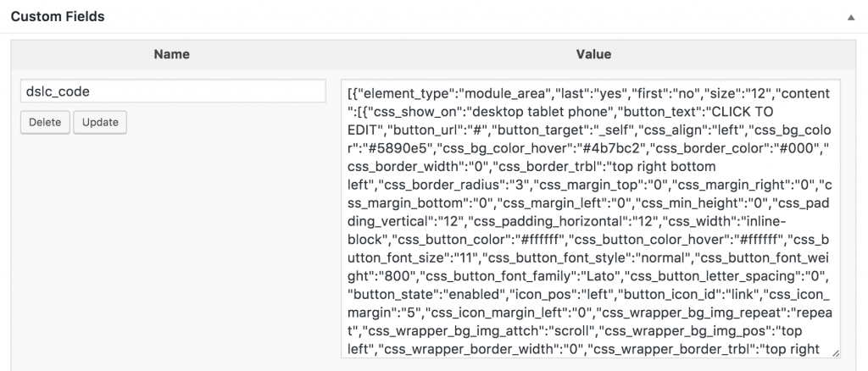Click the Value column header
The width and height of the screenshot is (868, 371).
(593, 54)
